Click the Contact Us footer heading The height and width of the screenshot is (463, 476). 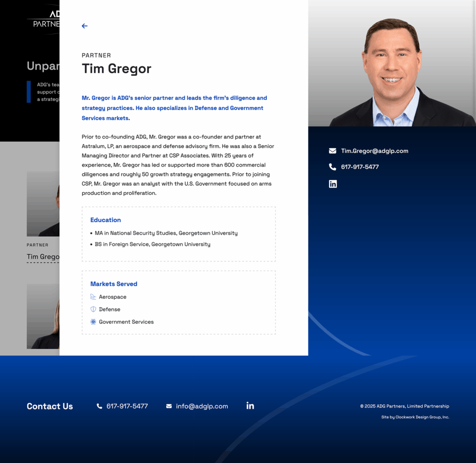[x=50, y=406]
